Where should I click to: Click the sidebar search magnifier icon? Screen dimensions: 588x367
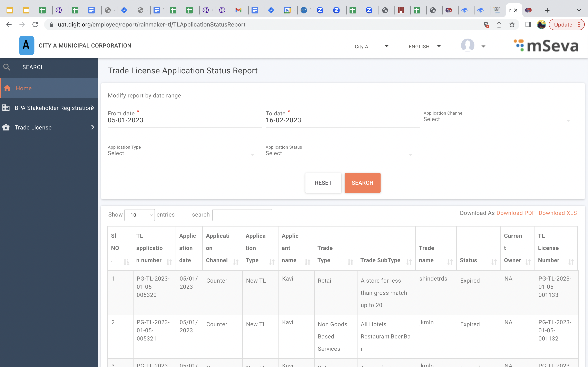7,67
